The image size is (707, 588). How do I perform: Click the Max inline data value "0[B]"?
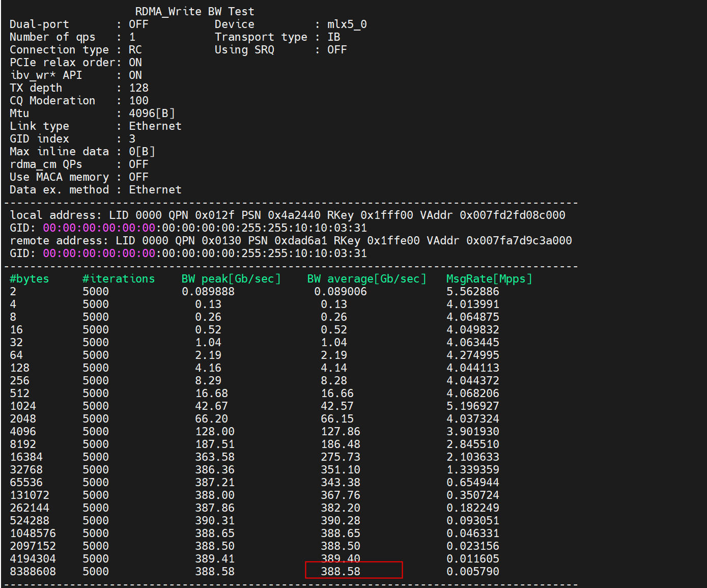(x=142, y=151)
